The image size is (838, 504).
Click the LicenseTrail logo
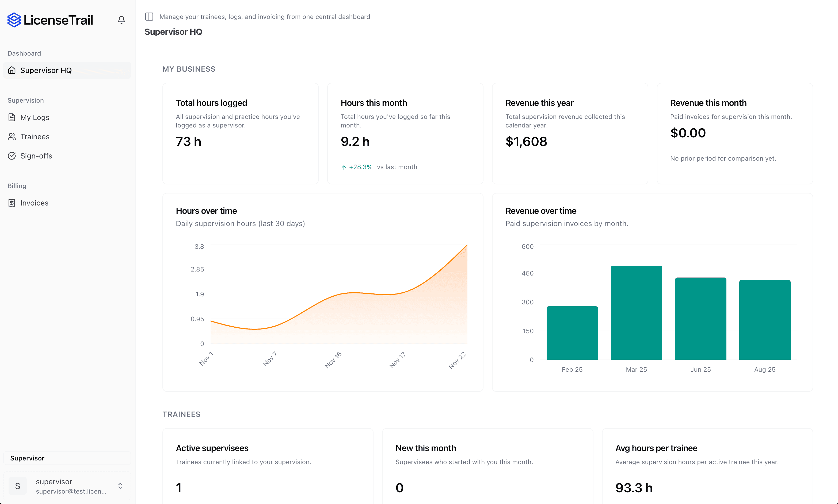coord(50,20)
